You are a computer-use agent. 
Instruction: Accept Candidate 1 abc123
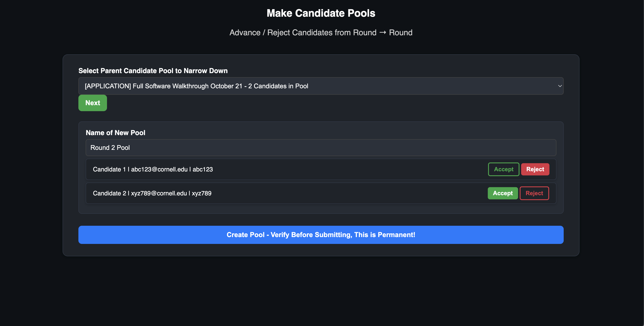point(503,169)
